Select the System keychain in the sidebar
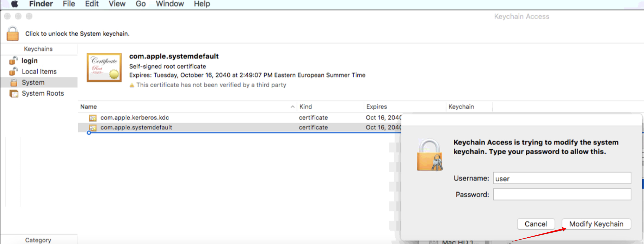The height and width of the screenshot is (244, 644). click(33, 82)
